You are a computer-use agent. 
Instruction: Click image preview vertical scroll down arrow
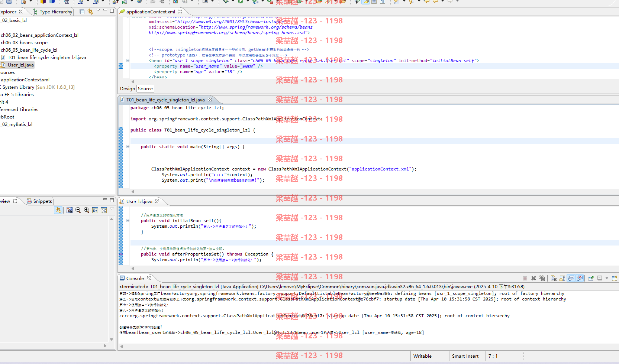(112, 339)
